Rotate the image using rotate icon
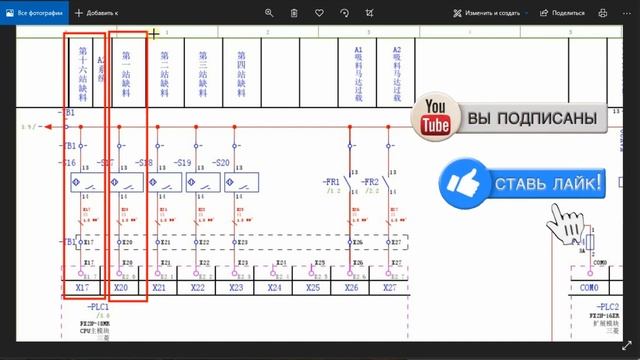The width and height of the screenshot is (640, 360). click(x=344, y=13)
